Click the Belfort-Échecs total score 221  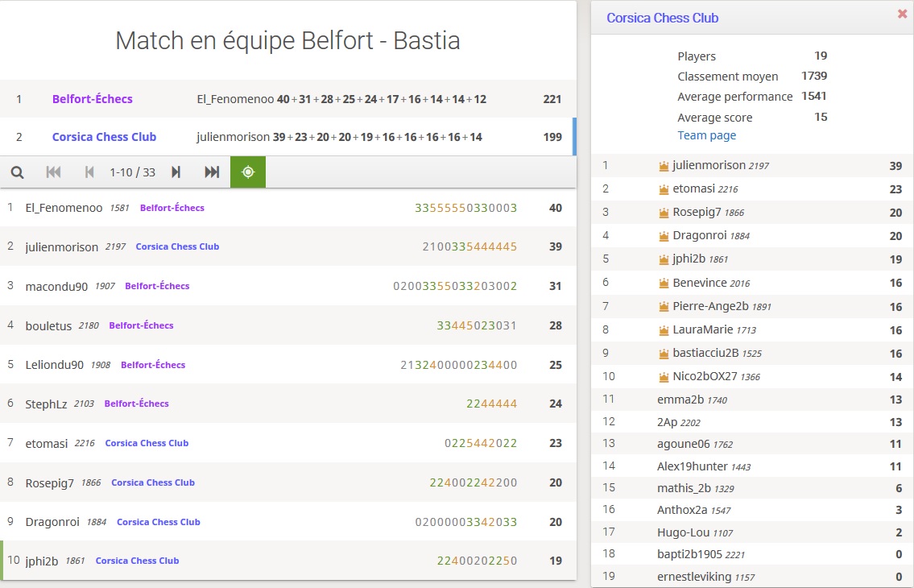coord(552,99)
